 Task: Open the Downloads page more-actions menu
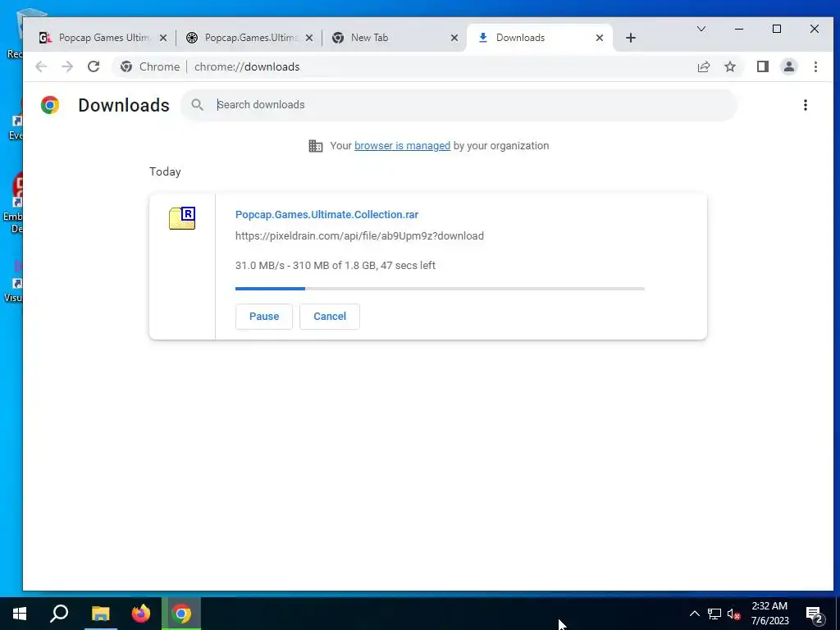(806, 105)
